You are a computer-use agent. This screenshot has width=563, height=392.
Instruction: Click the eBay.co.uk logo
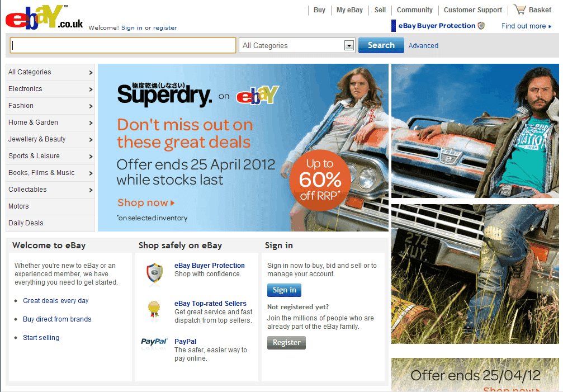pyautogui.click(x=44, y=17)
